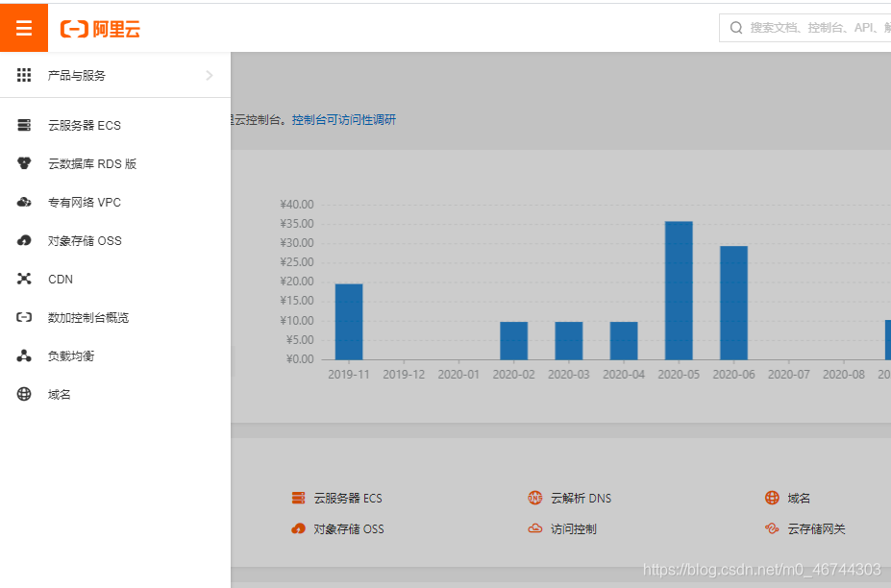
Task: Open 产品与服务 menu entry
Action: (x=115, y=75)
